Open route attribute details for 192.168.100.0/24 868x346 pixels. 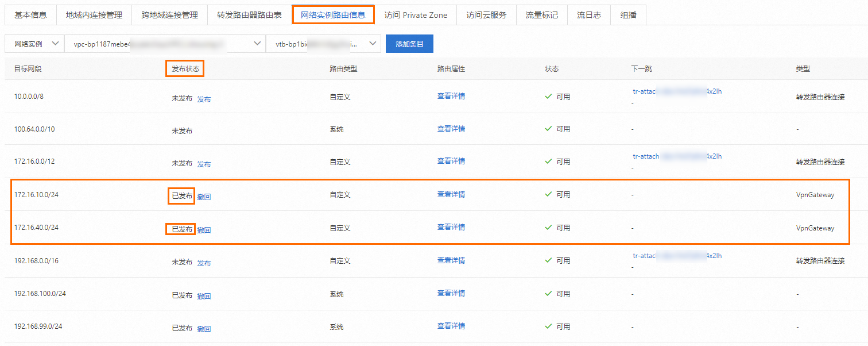coord(451,294)
